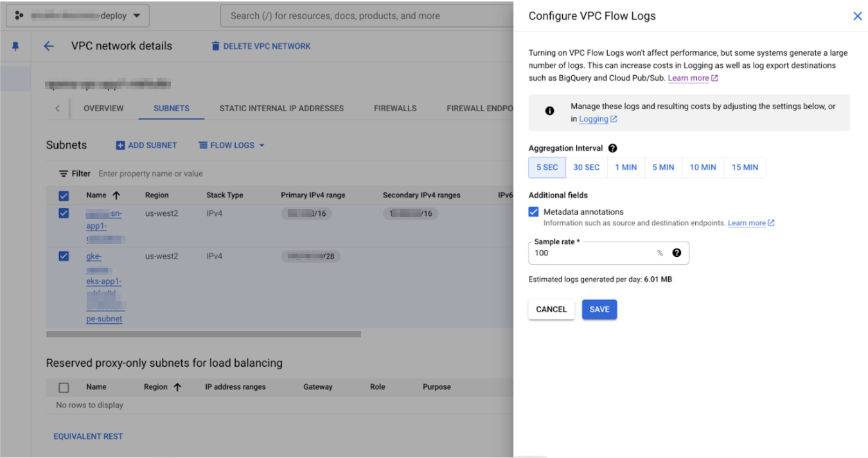
Task: Go back using the left arrow icon
Action: 49,46
